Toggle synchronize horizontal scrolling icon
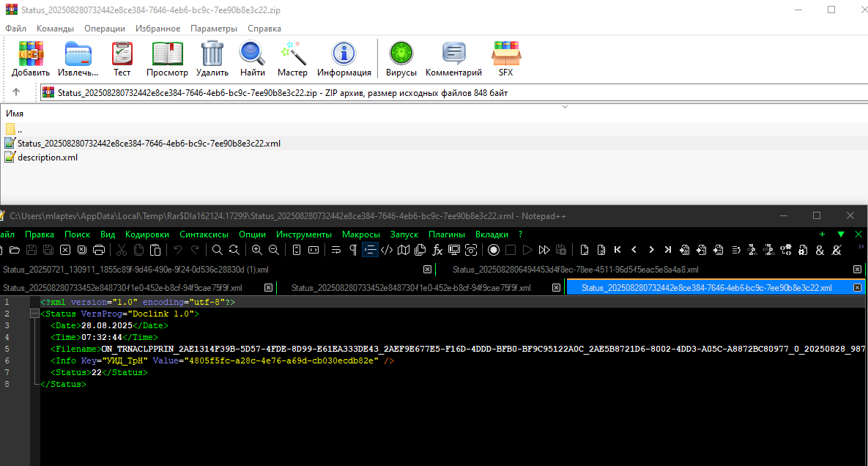 pyautogui.click(x=314, y=250)
